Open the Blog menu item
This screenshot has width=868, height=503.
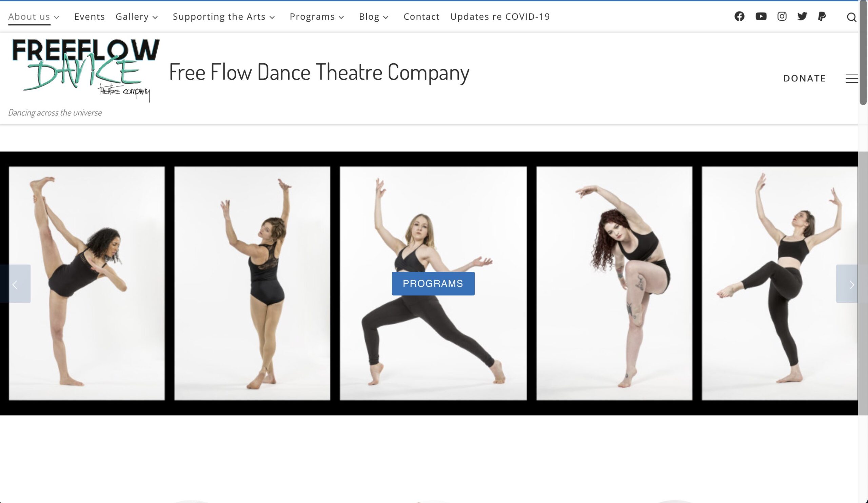(x=369, y=17)
